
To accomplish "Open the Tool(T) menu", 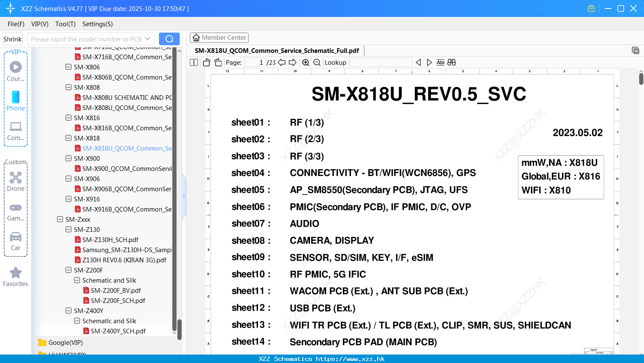I will coord(66,24).
